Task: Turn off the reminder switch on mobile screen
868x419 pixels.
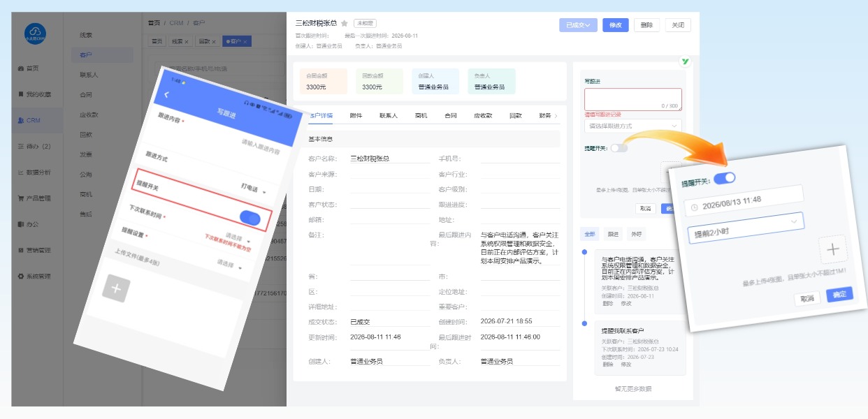Action: coord(249,219)
